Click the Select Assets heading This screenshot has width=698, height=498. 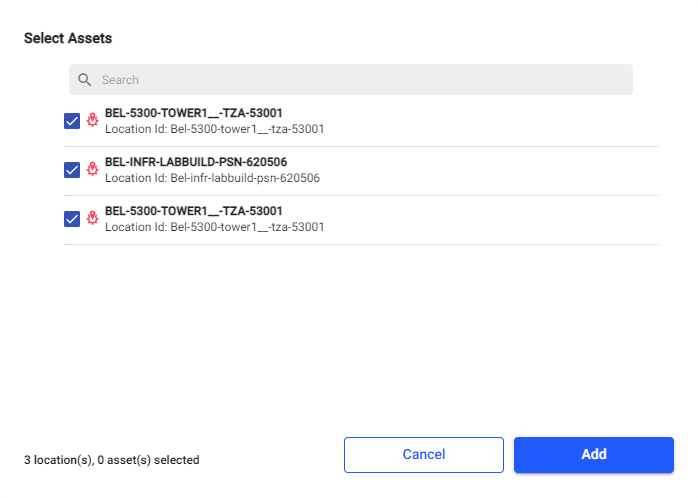point(68,38)
